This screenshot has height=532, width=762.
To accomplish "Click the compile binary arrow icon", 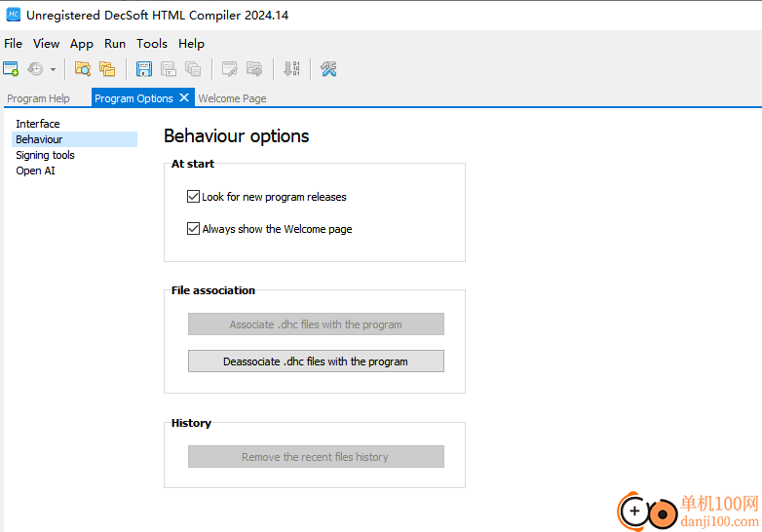I will pos(291,69).
